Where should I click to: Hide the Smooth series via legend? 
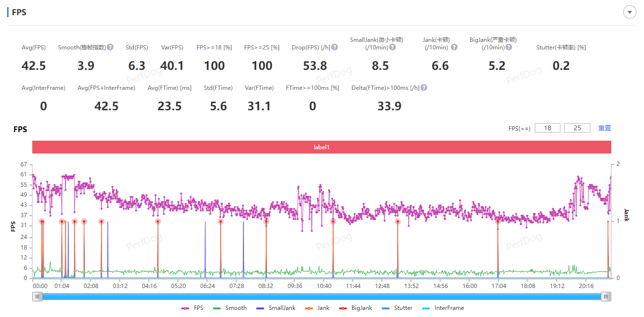230,308
